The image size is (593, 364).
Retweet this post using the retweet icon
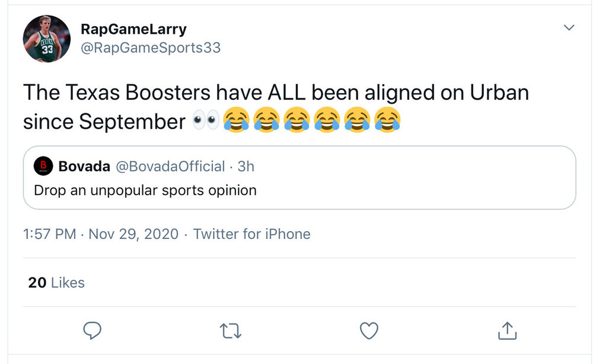[230, 330]
